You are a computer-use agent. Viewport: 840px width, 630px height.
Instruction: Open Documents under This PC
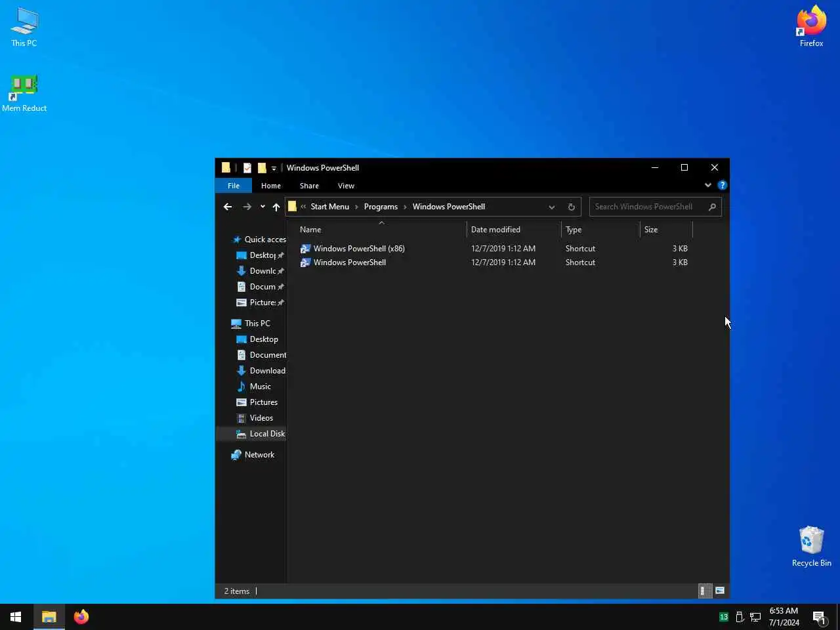261,355
